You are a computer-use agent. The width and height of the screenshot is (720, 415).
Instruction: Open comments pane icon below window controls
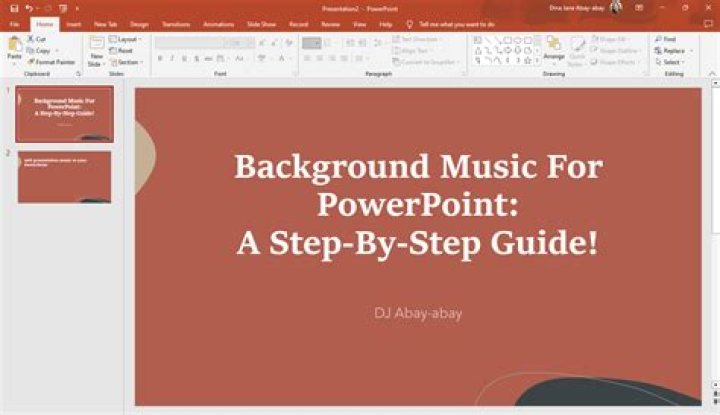pos(708,24)
